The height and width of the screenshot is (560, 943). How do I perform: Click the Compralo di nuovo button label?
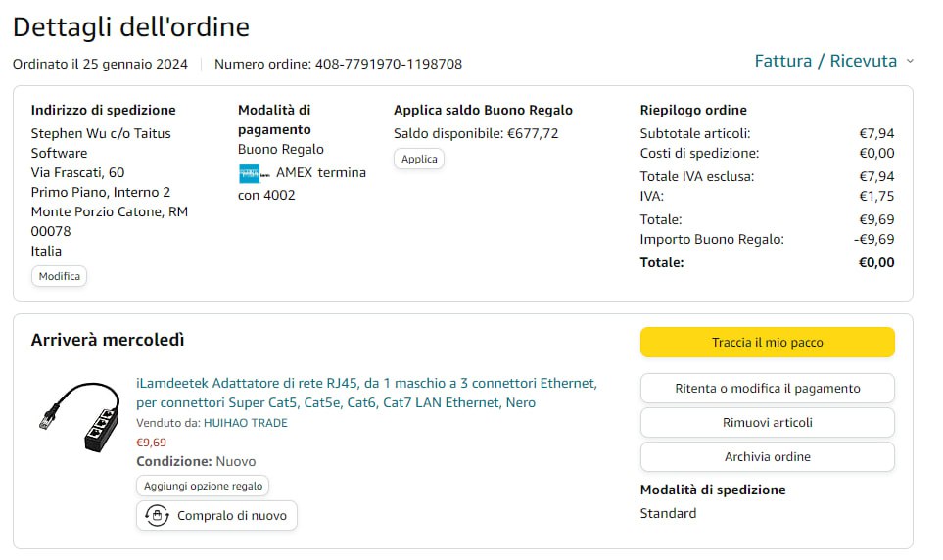pyautogui.click(x=232, y=516)
